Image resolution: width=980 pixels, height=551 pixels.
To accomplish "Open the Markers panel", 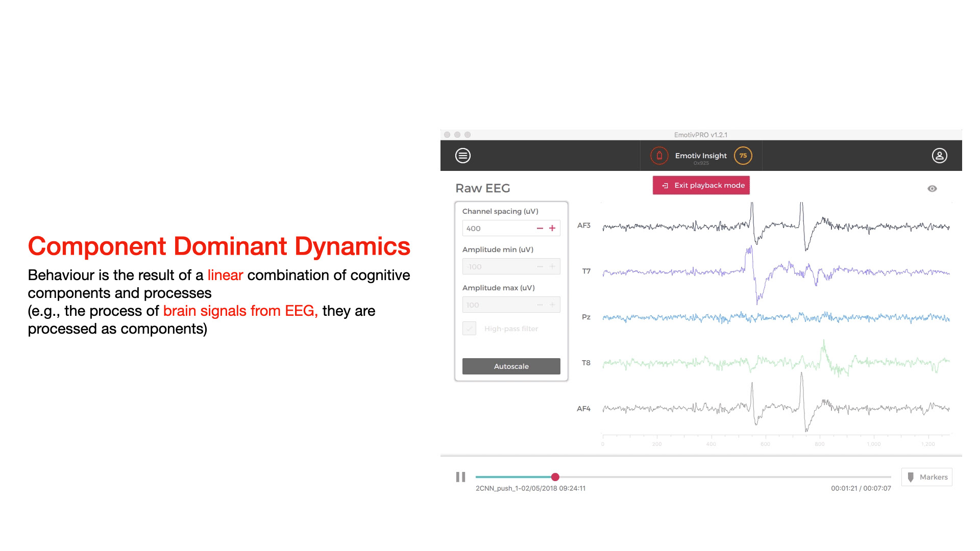I will point(927,477).
